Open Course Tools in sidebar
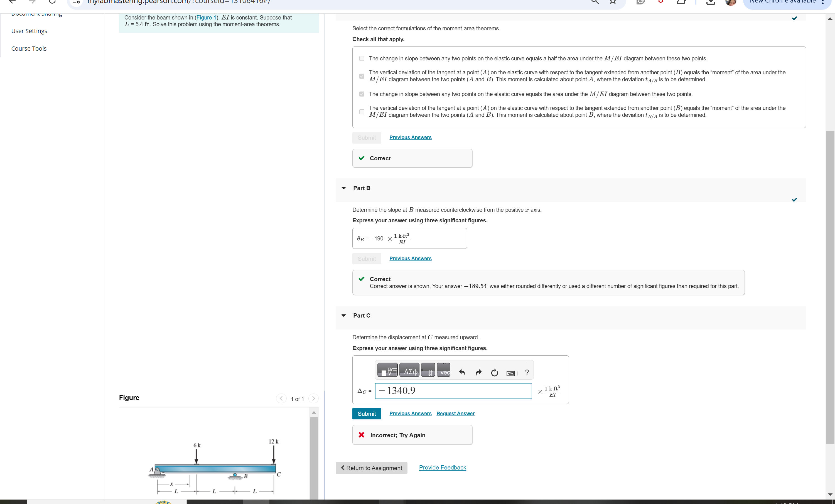The image size is (835, 504). click(x=29, y=48)
